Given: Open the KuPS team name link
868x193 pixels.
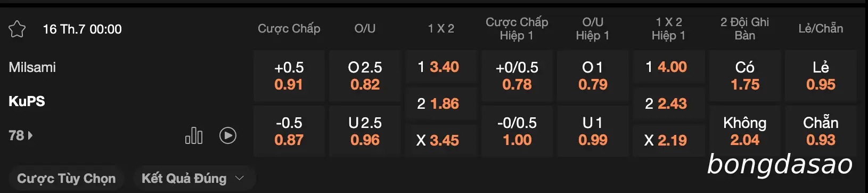Looking at the screenshot, I should tap(27, 101).
